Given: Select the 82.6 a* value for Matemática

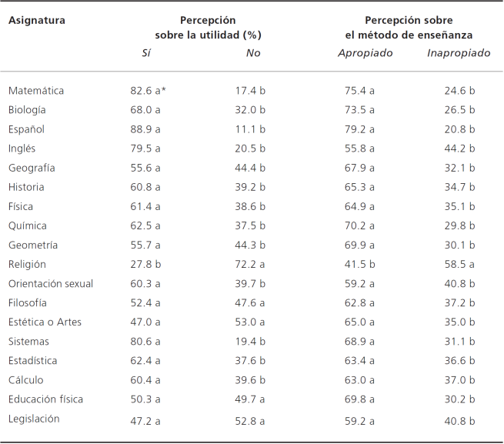Looking at the screenshot, I should point(148,91).
